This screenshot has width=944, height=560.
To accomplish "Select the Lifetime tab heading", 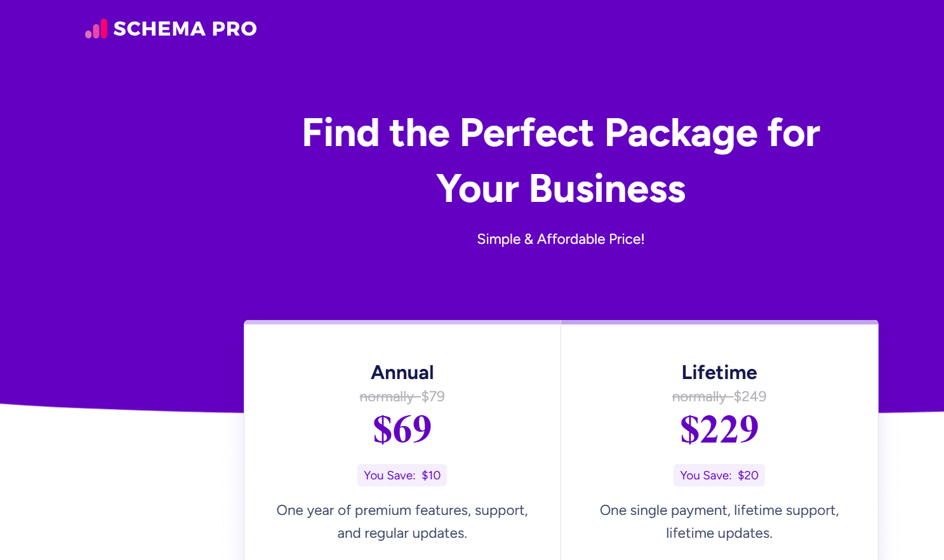I will click(x=719, y=373).
